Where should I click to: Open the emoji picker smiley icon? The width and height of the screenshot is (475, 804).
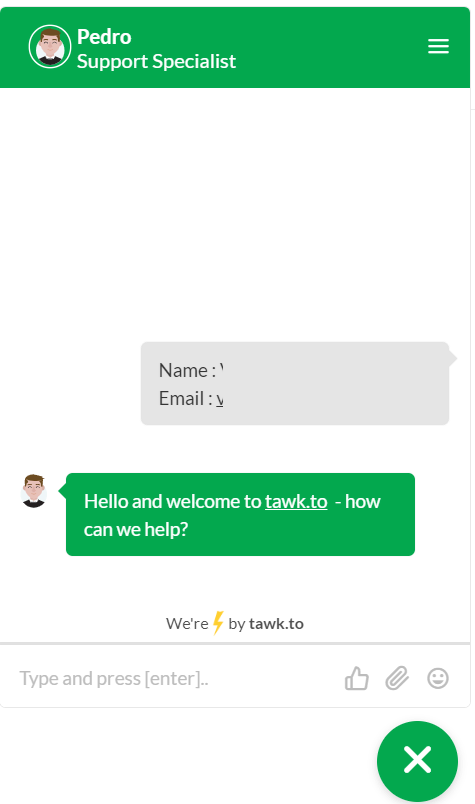point(438,678)
